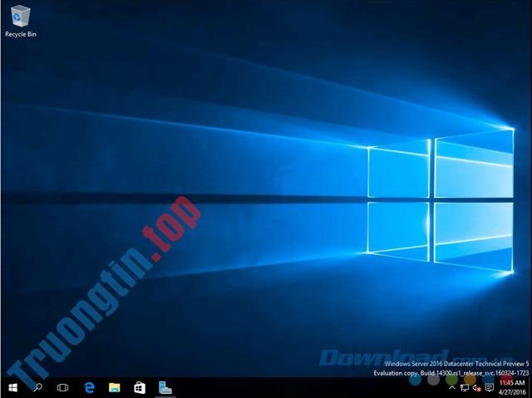
Task: Show hidden system tray icons
Action: 452,387
